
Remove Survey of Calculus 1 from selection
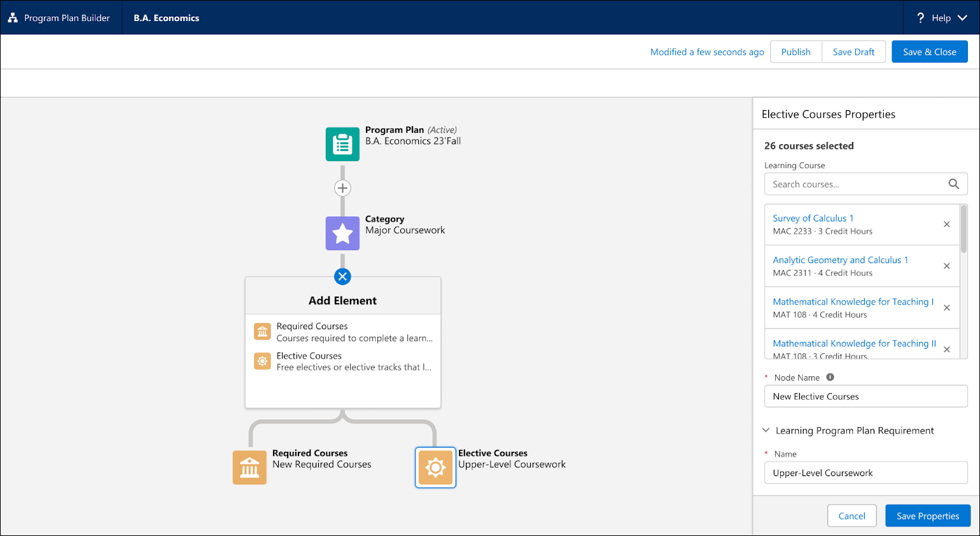click(x=946, y=224)
